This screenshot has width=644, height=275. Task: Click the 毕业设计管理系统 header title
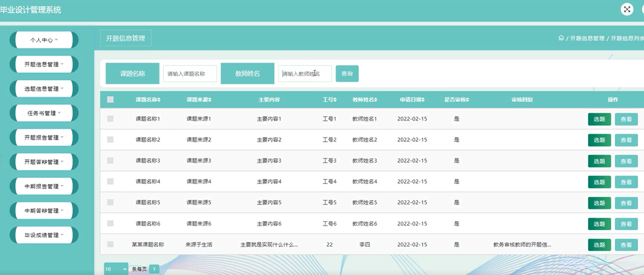(x=30, y=10)
